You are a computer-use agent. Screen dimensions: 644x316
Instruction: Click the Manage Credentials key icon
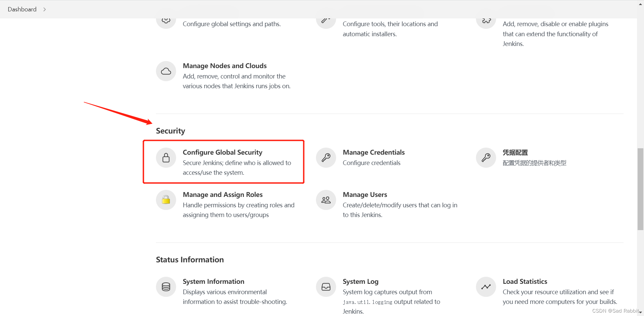(x=326, y=158)
